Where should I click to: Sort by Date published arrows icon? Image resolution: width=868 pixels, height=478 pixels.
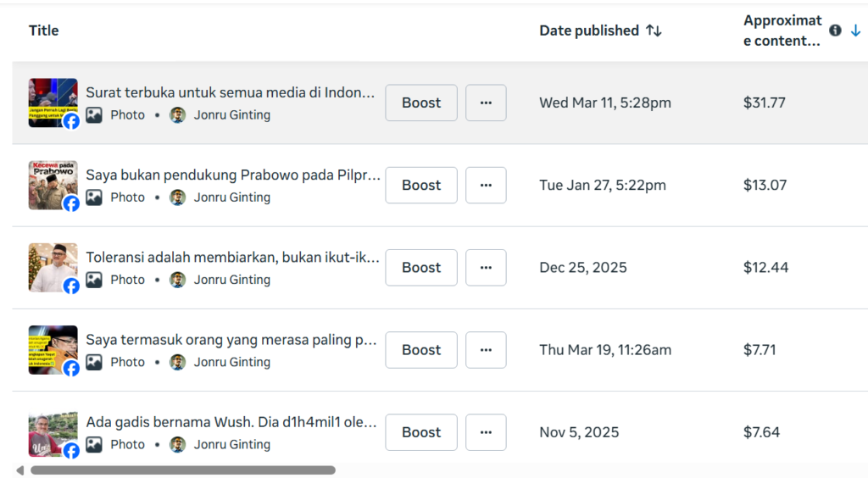click(x=653, y=31)
